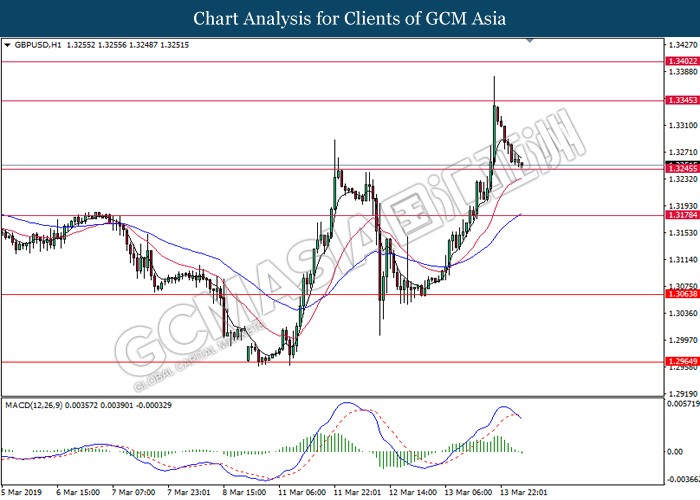700x500 pixels.
Task: Click the 13 Mar 06:00 time label
Action: point(468,492)
